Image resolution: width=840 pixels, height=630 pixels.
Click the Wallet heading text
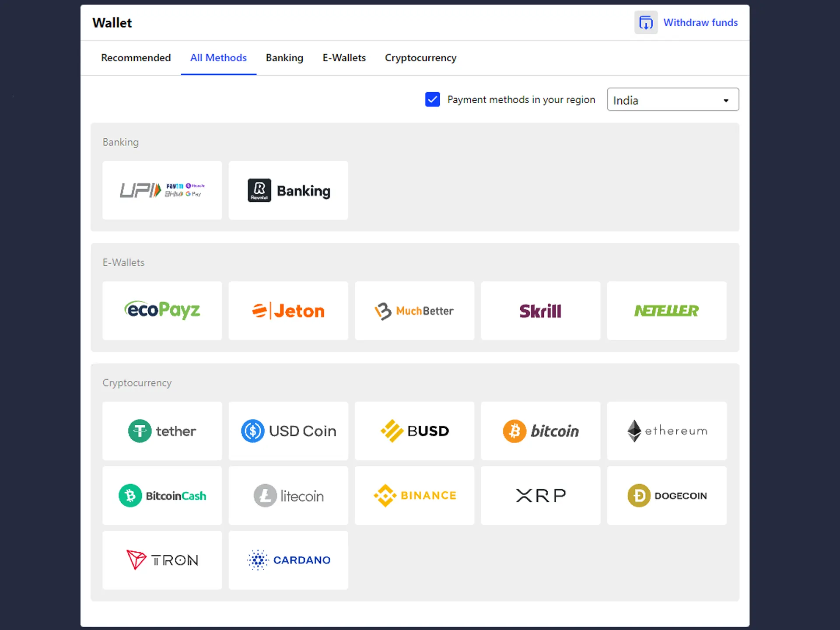[112, 23]
